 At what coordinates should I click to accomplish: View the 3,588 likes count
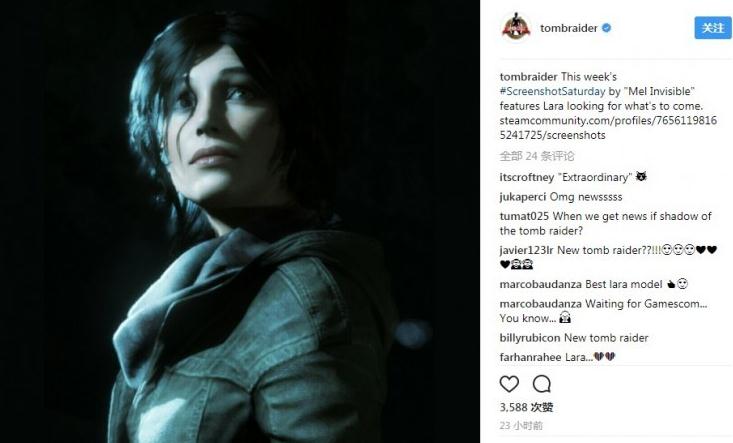pos(526,407)
